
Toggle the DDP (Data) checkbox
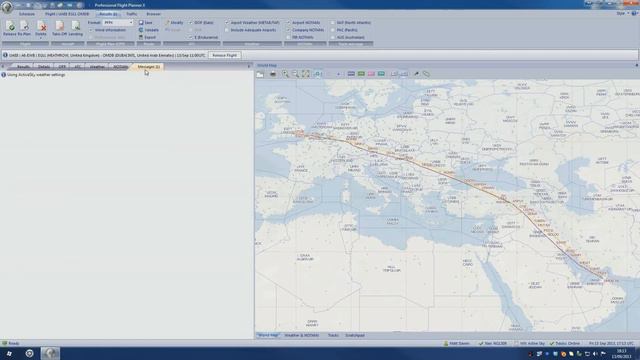click(x=191, y=23)
